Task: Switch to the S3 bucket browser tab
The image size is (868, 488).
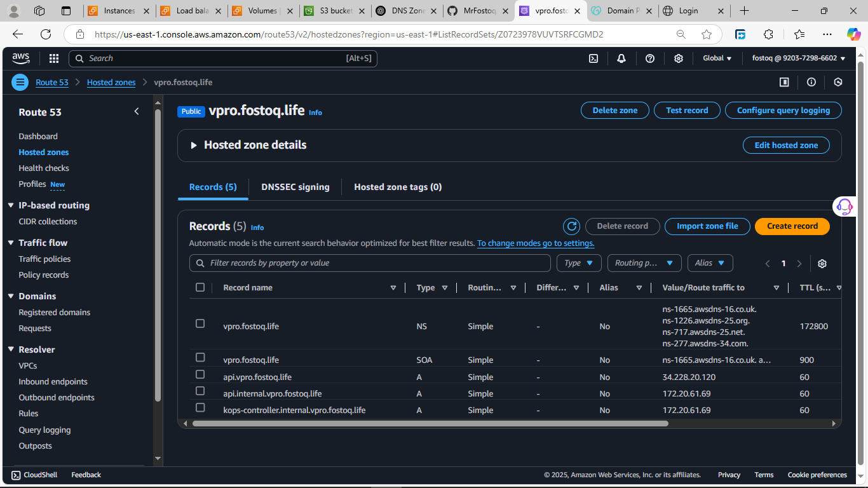Action: click(x=335, y=11)
